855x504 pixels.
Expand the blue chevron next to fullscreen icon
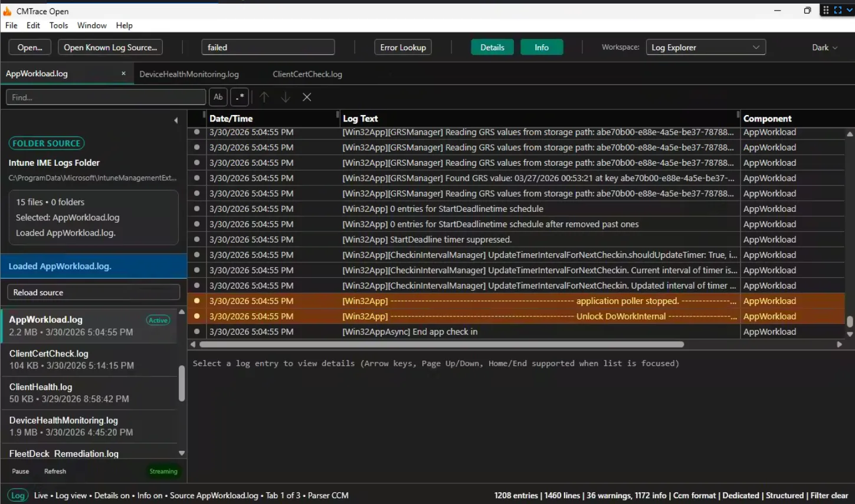pos(850,9)
